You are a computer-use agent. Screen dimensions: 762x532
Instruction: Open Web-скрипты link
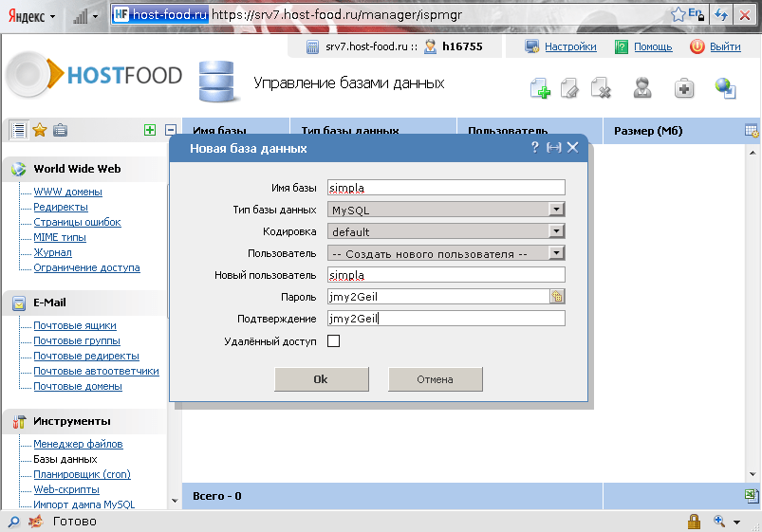coord(66,489)
